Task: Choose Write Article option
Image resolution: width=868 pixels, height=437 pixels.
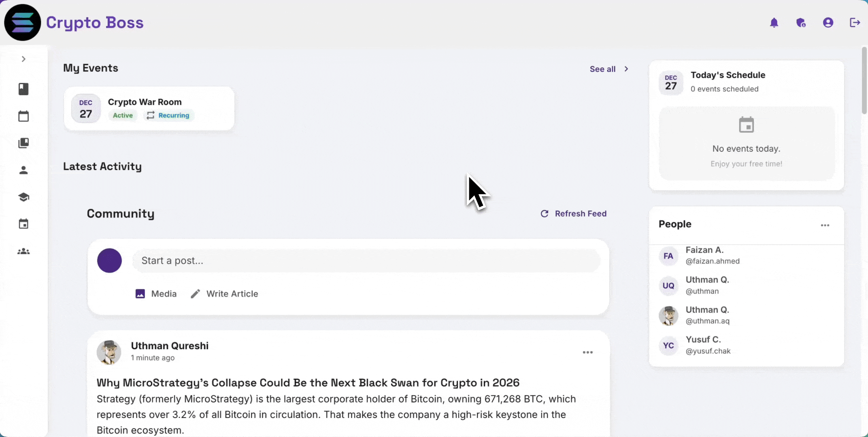Action: pos(224,294)
